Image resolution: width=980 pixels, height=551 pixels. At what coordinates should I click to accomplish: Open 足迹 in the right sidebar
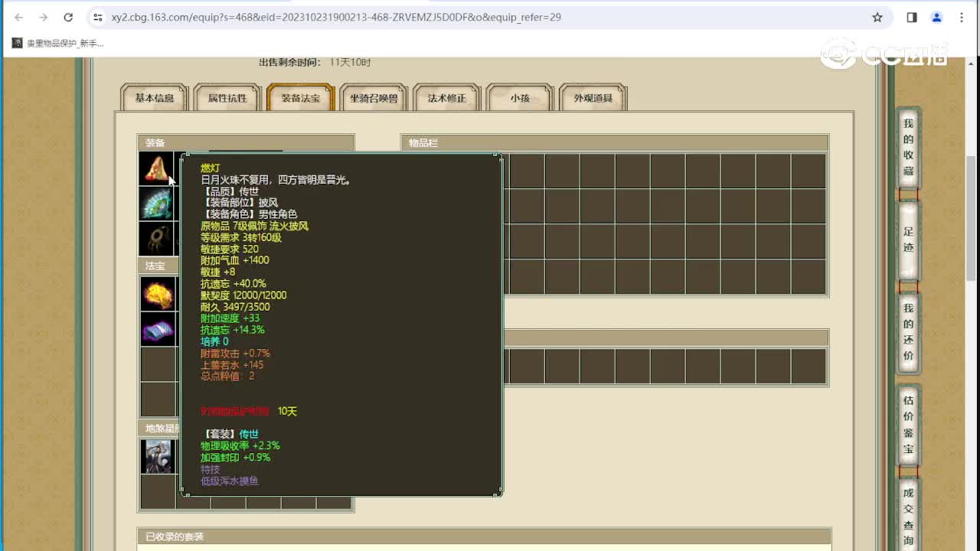click(908, 240)
